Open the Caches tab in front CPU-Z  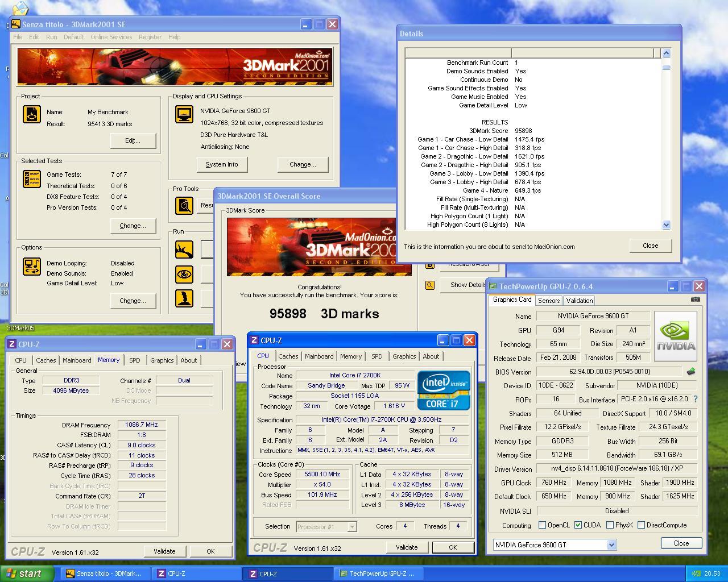click(x=288, y=356)
